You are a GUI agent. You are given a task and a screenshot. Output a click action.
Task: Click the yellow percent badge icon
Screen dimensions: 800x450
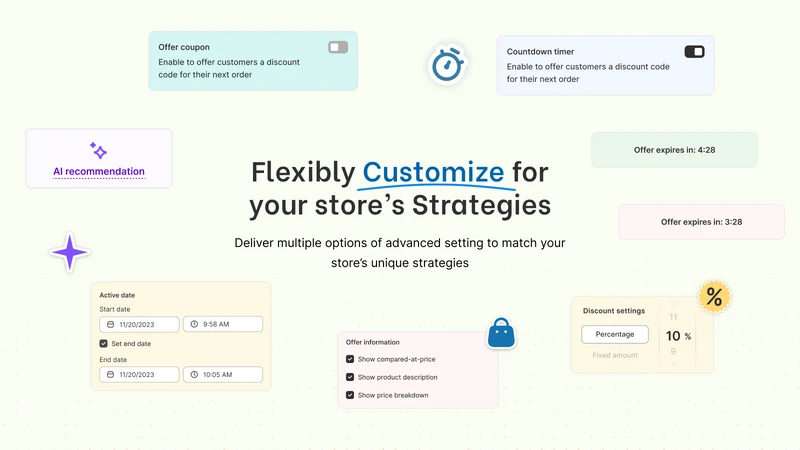tap(714, 297)
